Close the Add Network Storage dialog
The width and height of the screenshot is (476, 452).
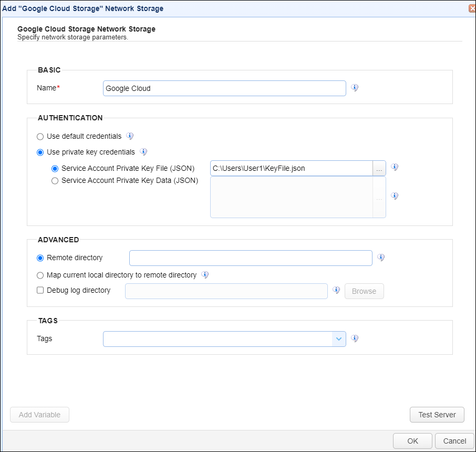[x=472, y=8]
